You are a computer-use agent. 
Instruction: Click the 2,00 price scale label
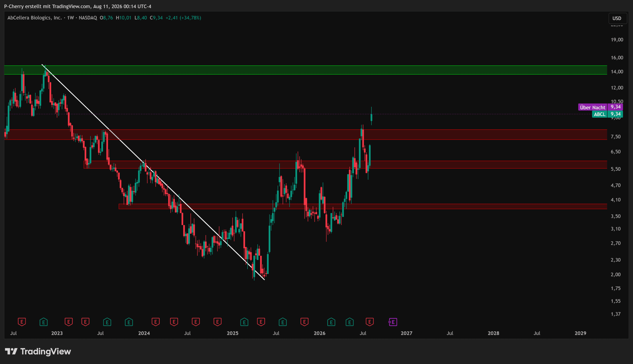[616, 274]
